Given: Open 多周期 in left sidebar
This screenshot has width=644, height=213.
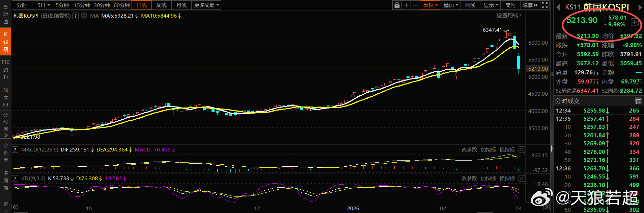Looking at the screenshot, I should (5, 181).
